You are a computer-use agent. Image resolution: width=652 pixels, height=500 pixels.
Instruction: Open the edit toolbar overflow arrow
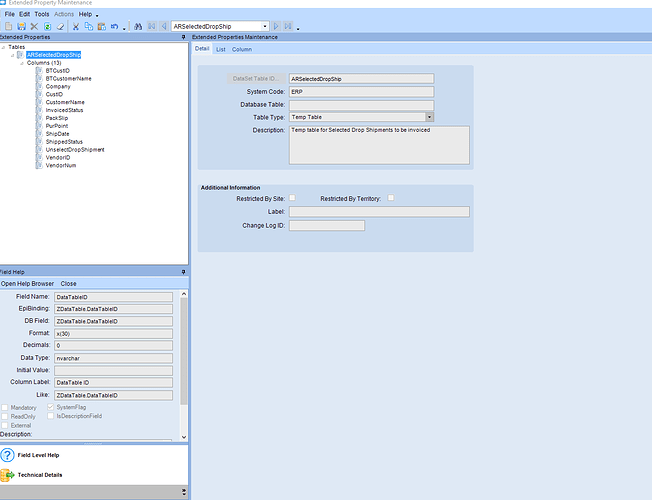pos(124,28)
